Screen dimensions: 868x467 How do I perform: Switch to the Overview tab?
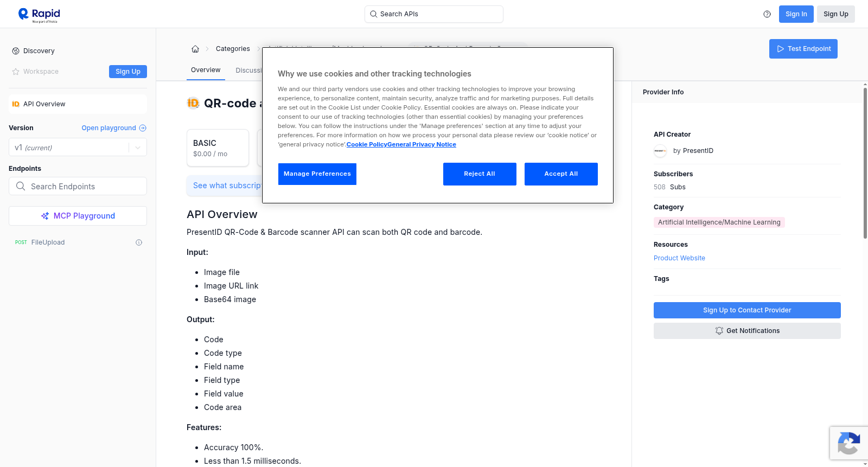point(206,70)
